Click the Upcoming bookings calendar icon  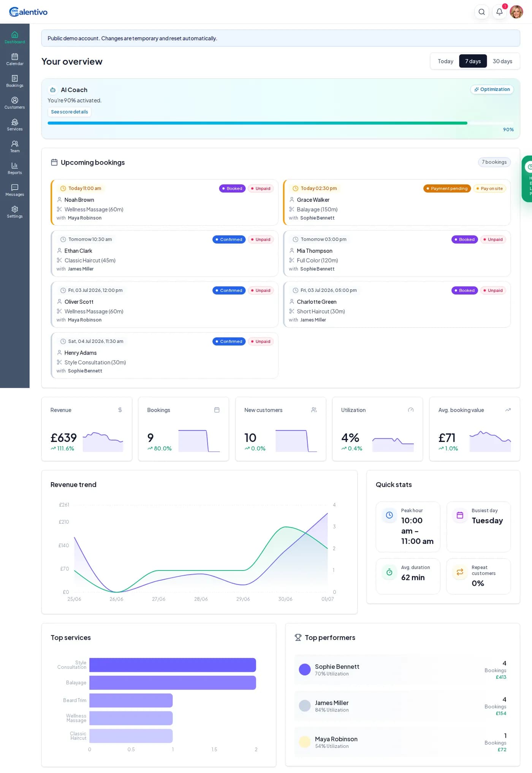click(54, 162)
